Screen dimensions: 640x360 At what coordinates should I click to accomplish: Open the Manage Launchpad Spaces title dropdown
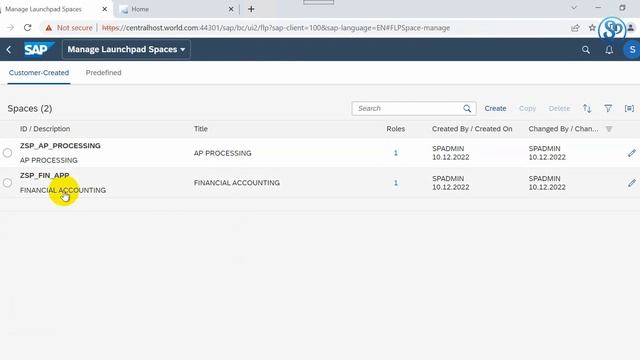[126, 49]
